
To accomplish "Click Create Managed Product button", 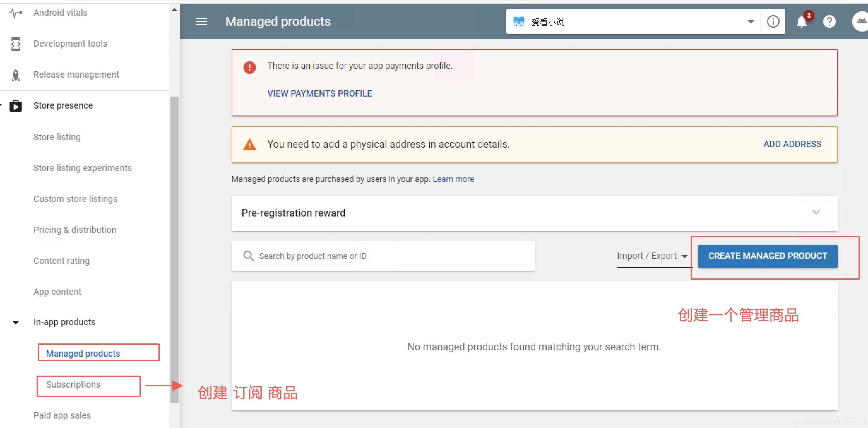I will [767, 256].
